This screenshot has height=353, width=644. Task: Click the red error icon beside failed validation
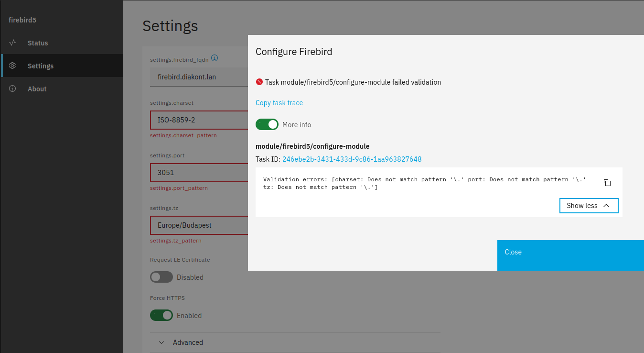(259, 82)
